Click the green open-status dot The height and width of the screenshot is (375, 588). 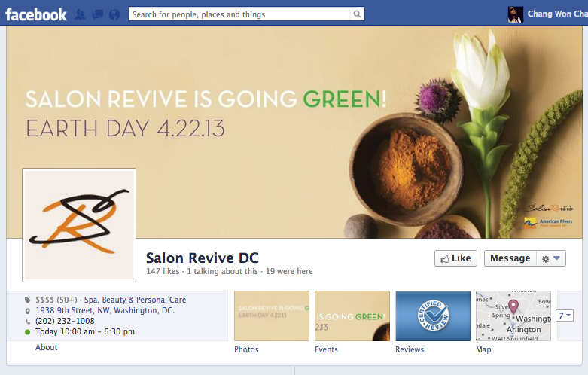pyautogui.click(x=27, y=332)
